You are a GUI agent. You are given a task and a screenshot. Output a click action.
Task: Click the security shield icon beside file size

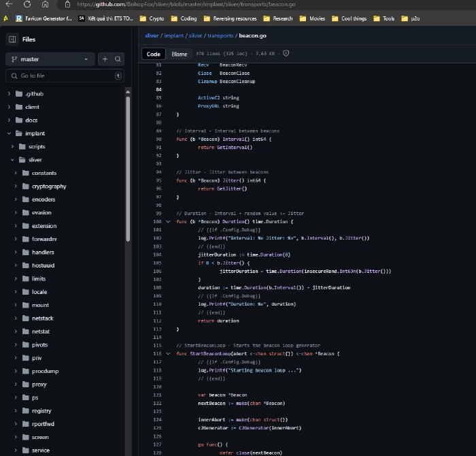pos(286,54)
